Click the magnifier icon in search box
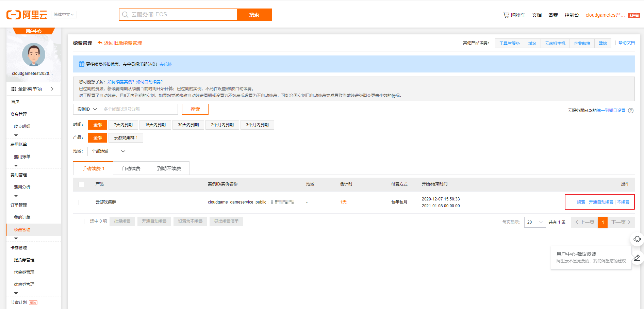The width and height of the screenshot is (644, 309). [125, 15]
